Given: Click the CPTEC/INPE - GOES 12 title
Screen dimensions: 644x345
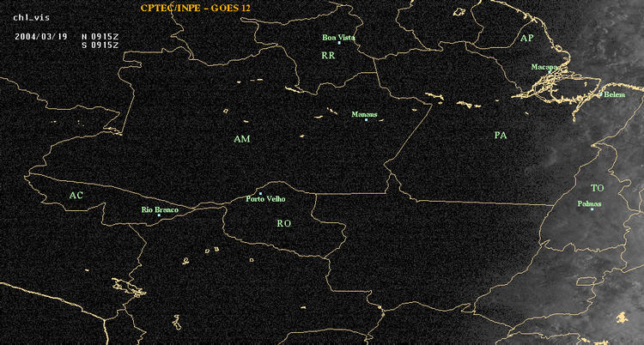Looking at the screenshot, I should 195,9.
